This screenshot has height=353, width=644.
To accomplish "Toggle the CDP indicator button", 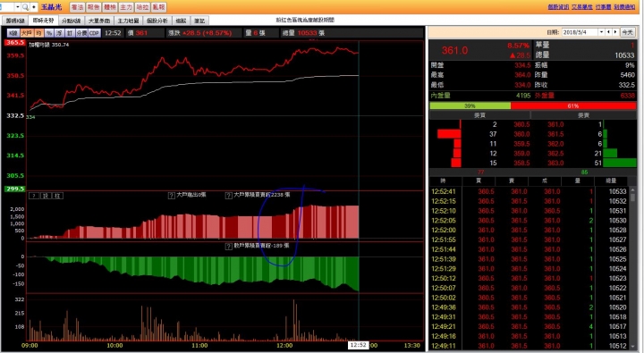I will pyautogui.click(x=95, y=33).
